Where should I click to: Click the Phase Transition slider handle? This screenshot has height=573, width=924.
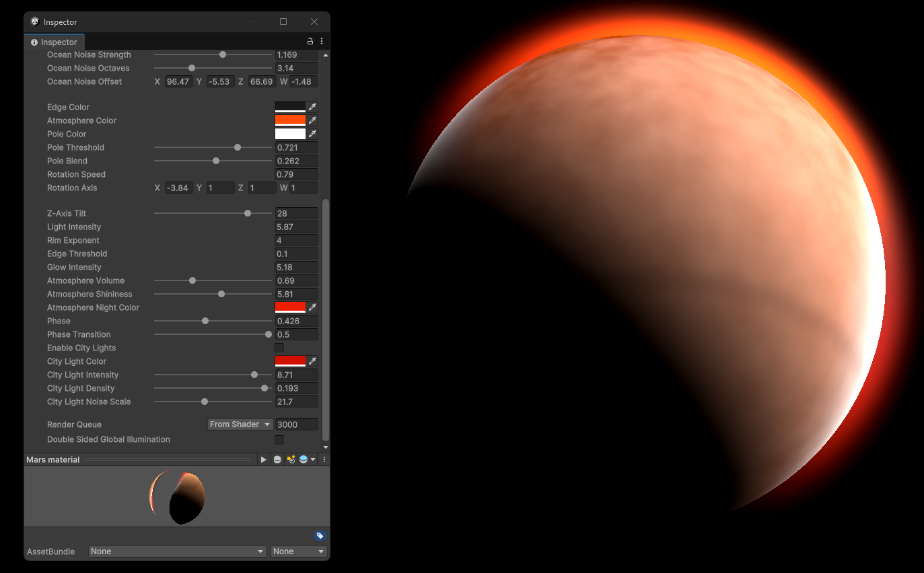point(269,334)
